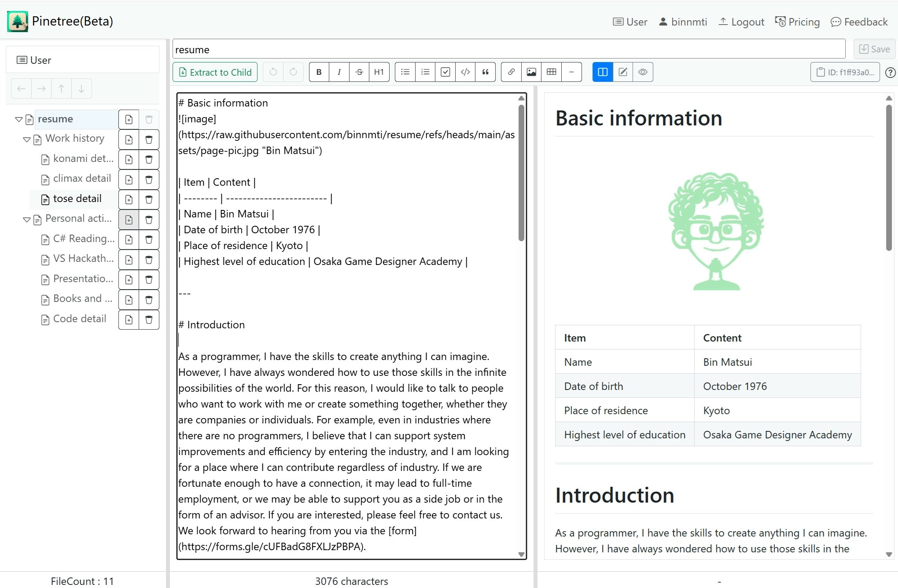
Task: Insert a hyperlink
Action: pyautogui.click(x=510, y=72)
